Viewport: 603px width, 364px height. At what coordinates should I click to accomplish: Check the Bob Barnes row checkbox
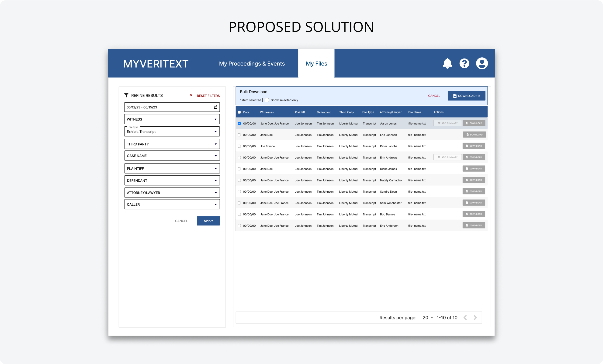pos(239,215)
